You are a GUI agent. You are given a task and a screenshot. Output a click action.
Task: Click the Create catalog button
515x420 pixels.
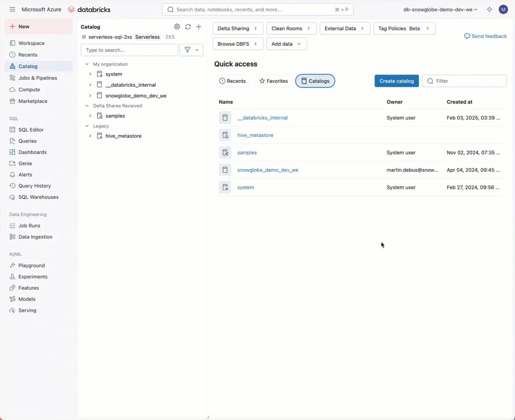(x=397, y=81)
